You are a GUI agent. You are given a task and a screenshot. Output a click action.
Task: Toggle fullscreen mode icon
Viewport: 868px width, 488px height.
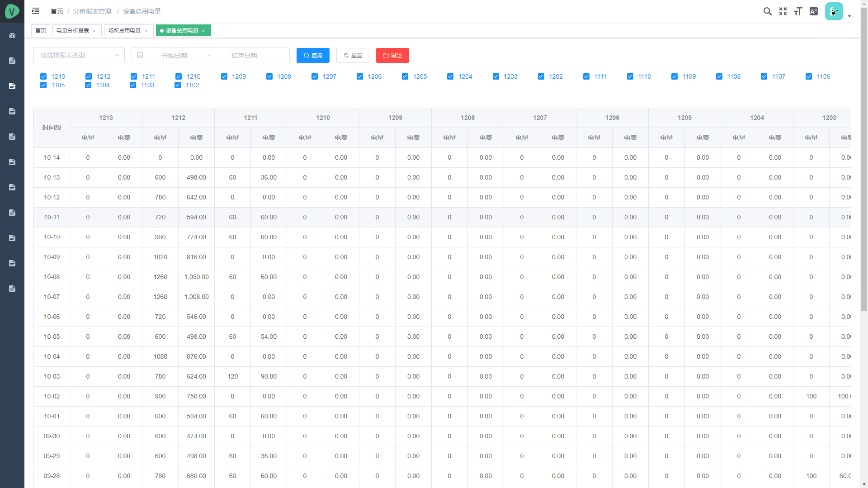pos(783,11)
